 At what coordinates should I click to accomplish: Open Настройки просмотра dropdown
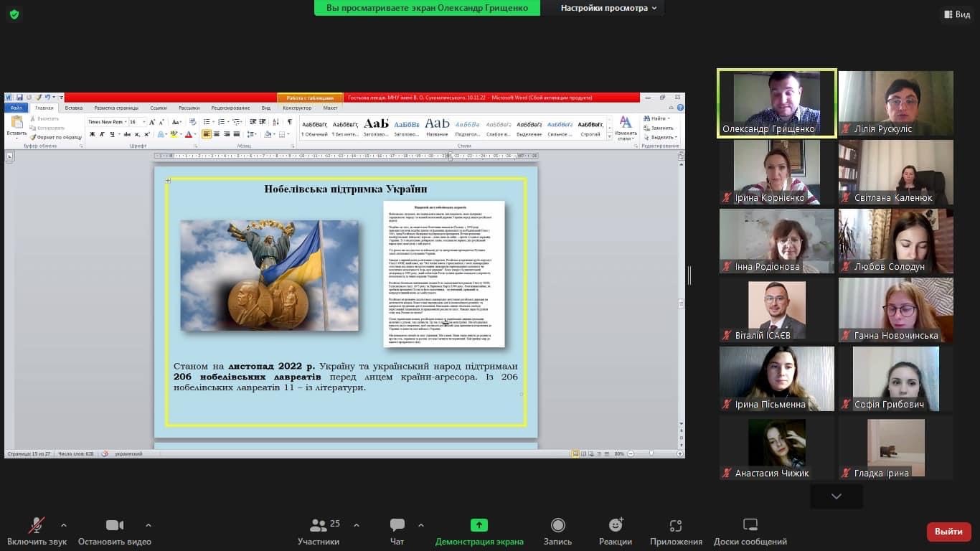[608, 8]
